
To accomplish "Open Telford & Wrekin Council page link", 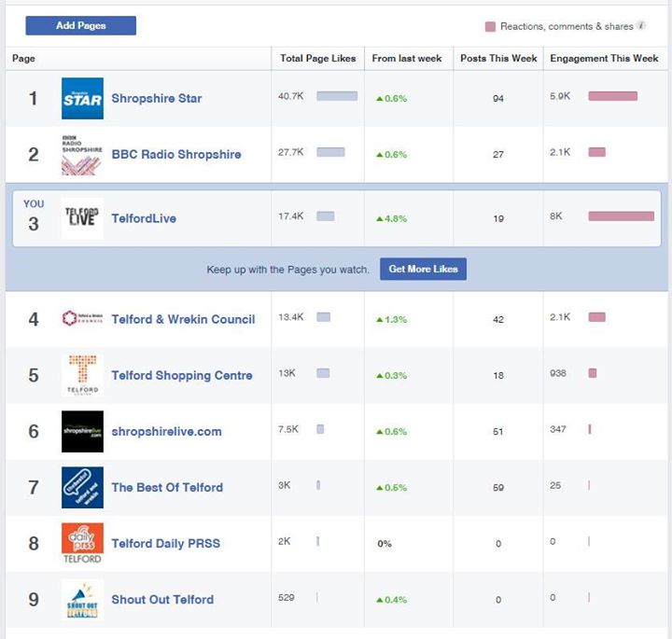I will (x=183, y=319).
